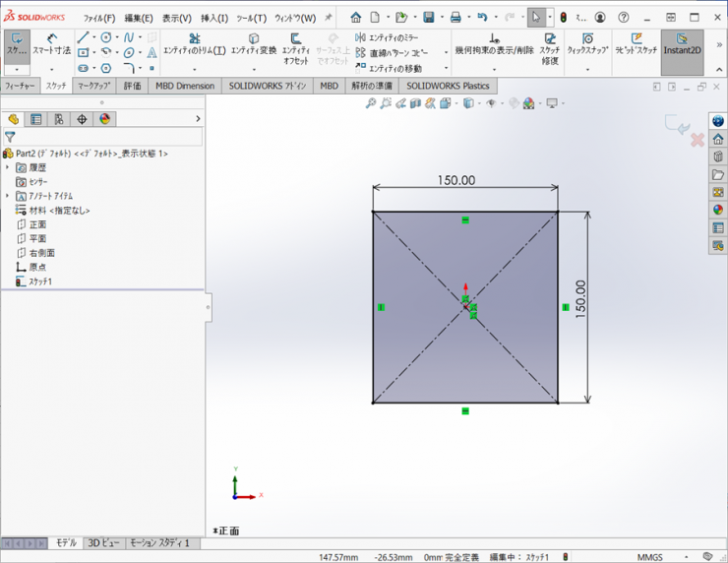Click the red X cancel sketch icon
This screenshot has height=563, width=728.
(x=698, y=140)
